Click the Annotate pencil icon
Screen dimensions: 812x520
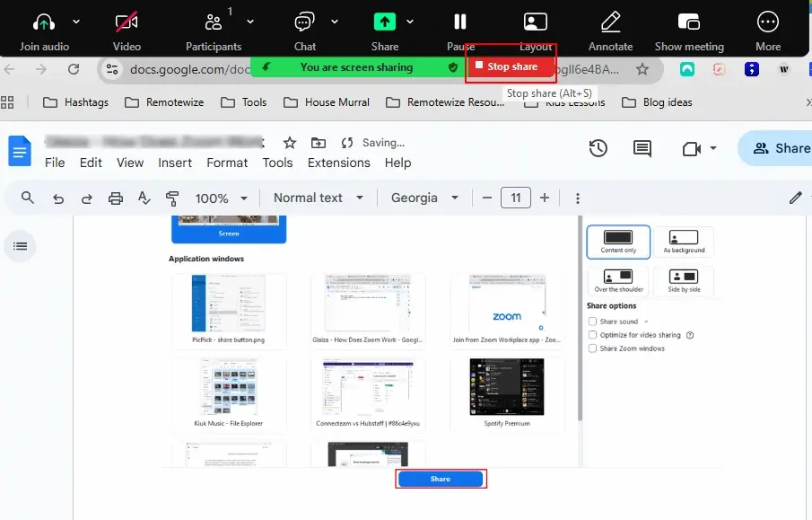(x=610, y=22)
